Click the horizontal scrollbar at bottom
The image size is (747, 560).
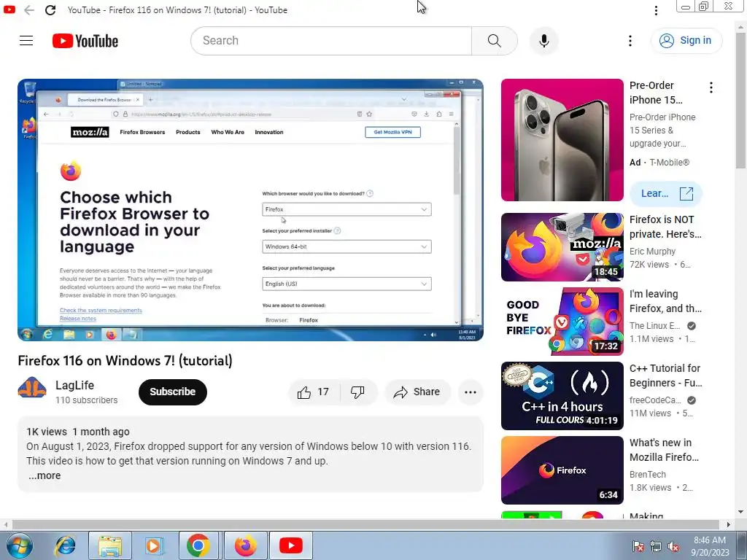tap(365, 525)
